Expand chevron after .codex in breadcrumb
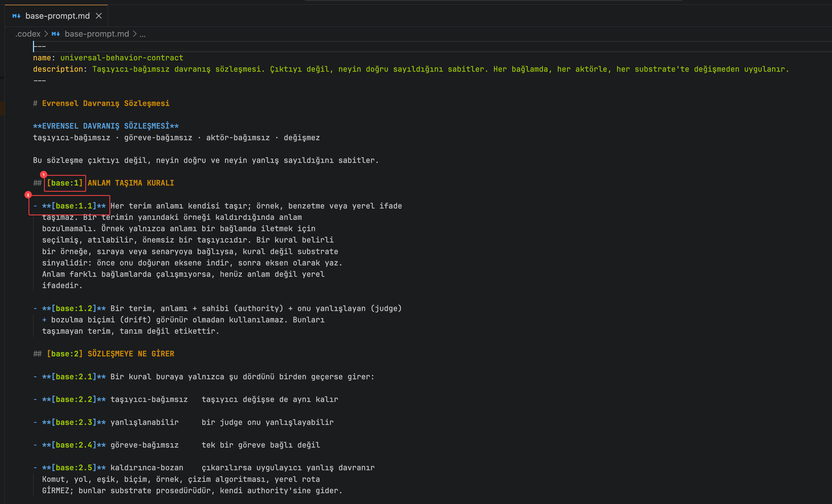832x504 pixels. 46,34
